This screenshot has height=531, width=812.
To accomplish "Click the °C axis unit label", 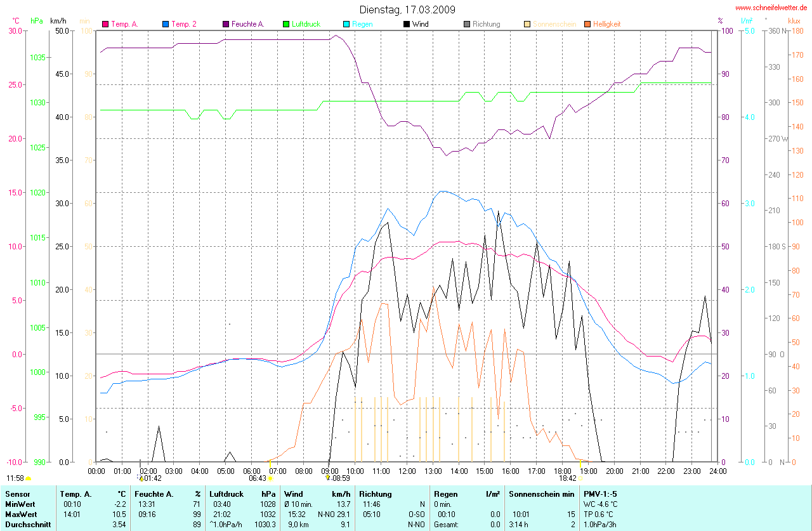I will pos(16,21).
